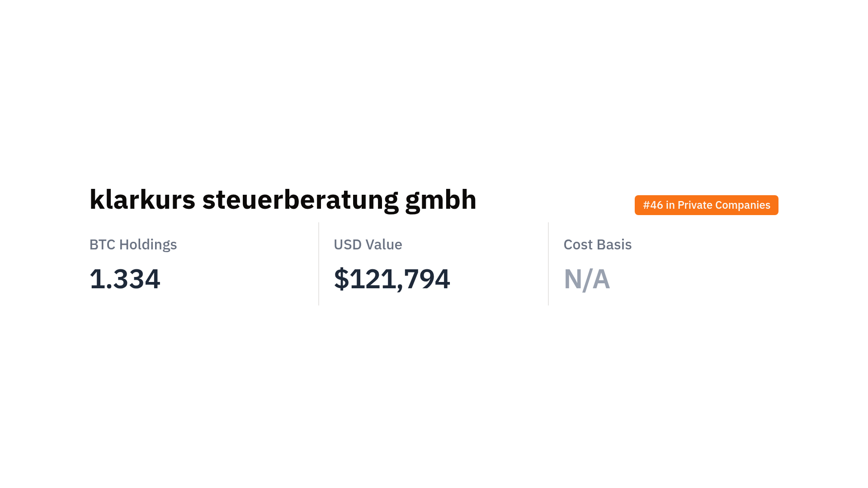Click the "USD" word in the middle label
Image resolution: width=868 pixels, height=488 pixels.
point(348,244)
